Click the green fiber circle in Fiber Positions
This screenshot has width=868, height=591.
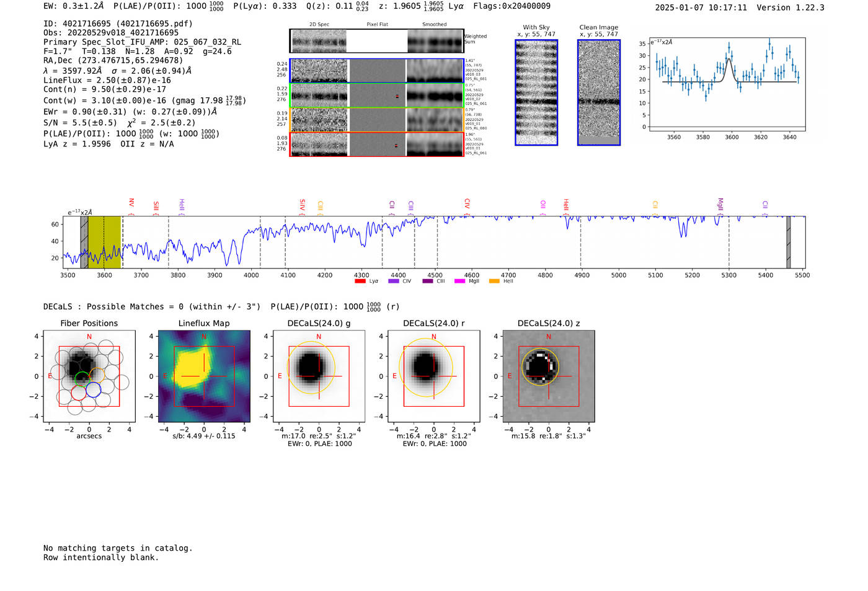pos(82,379)
